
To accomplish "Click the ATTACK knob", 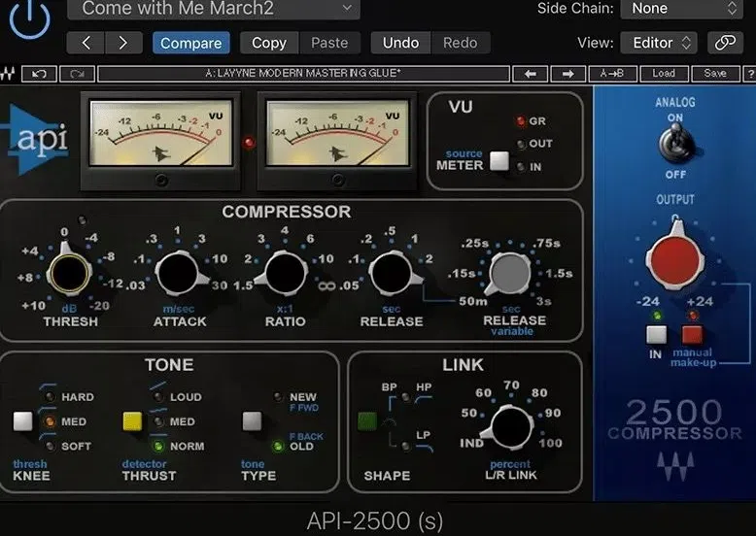I will 178,273.
